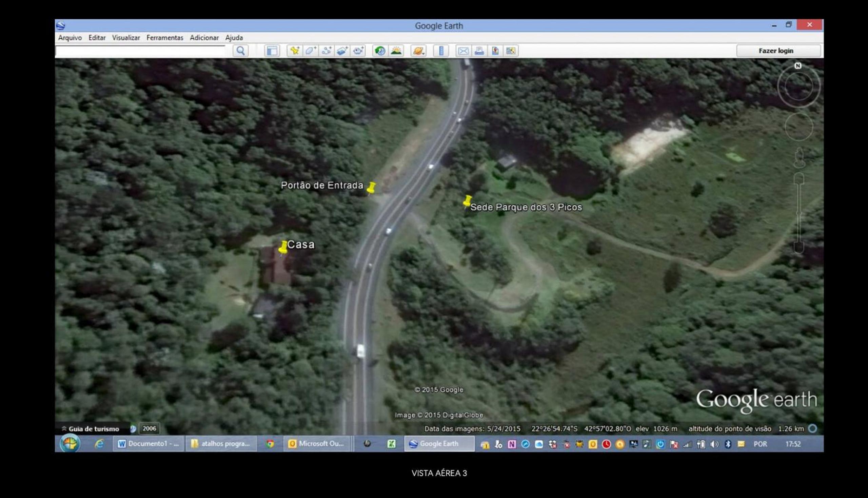The width and height of the screenshot is (868, 498).
Task: Click the zoom-in end of zoom slider
Action: coord(799,178)
